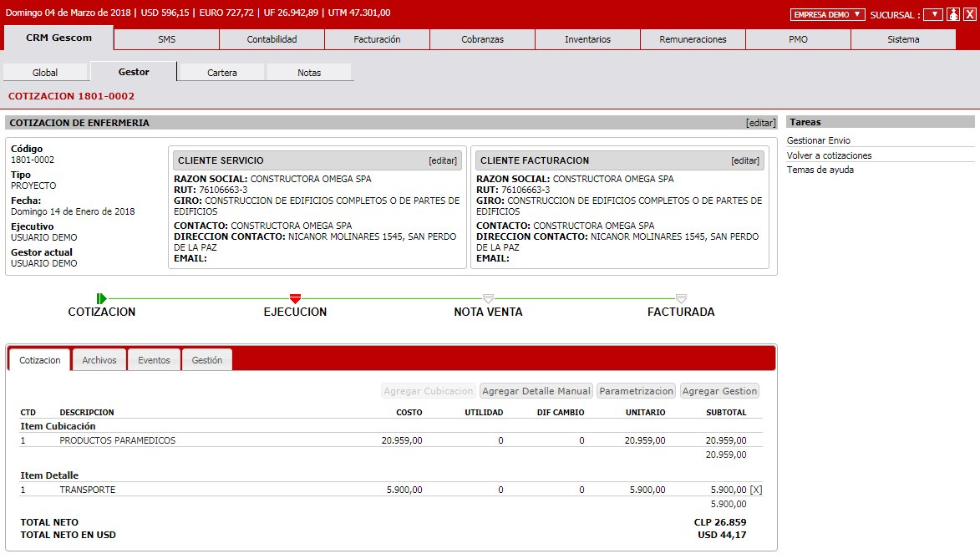Open the EMPRESA DEMO dropdown
The width and height of the screenshot is (980, 559).
[x=827, y=14]
